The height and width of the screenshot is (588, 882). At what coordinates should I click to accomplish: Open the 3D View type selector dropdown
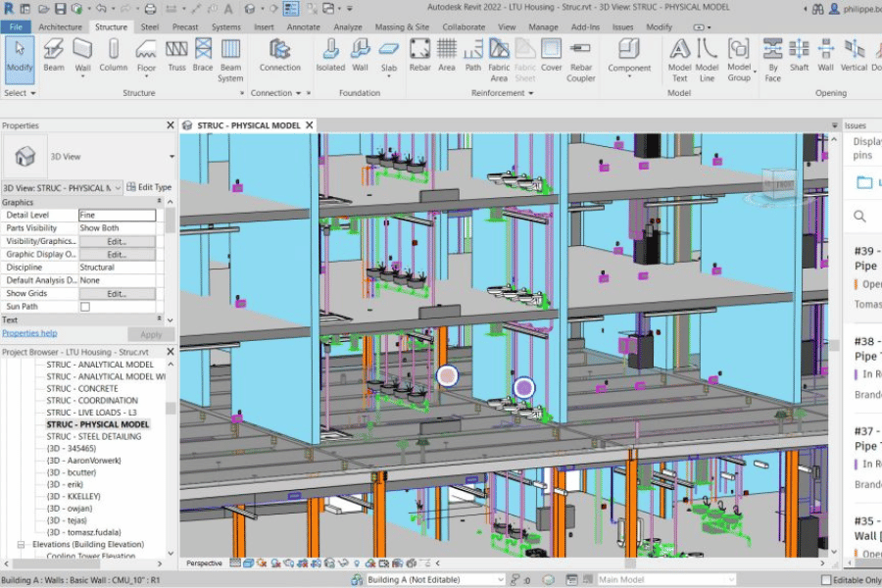click(171, 156)
